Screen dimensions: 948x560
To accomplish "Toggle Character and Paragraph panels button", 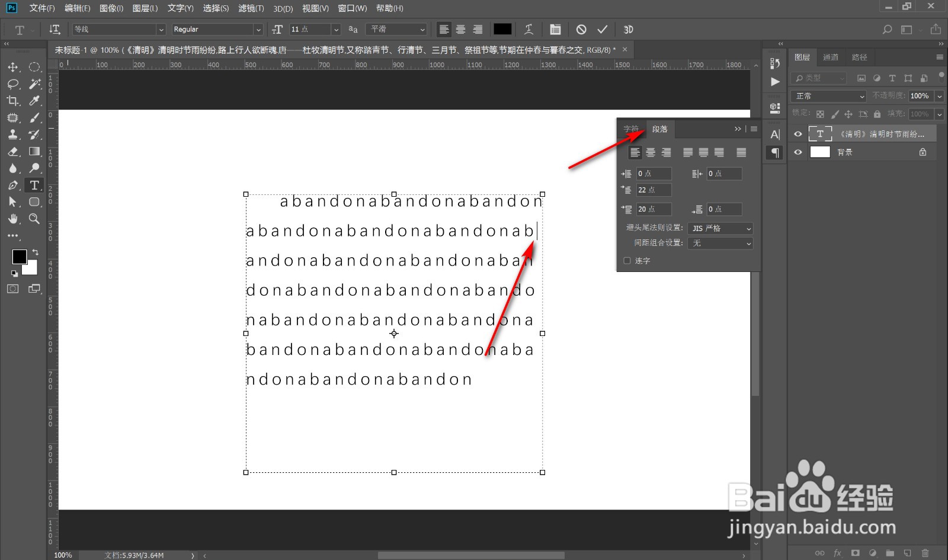I will tap(555, 29).
